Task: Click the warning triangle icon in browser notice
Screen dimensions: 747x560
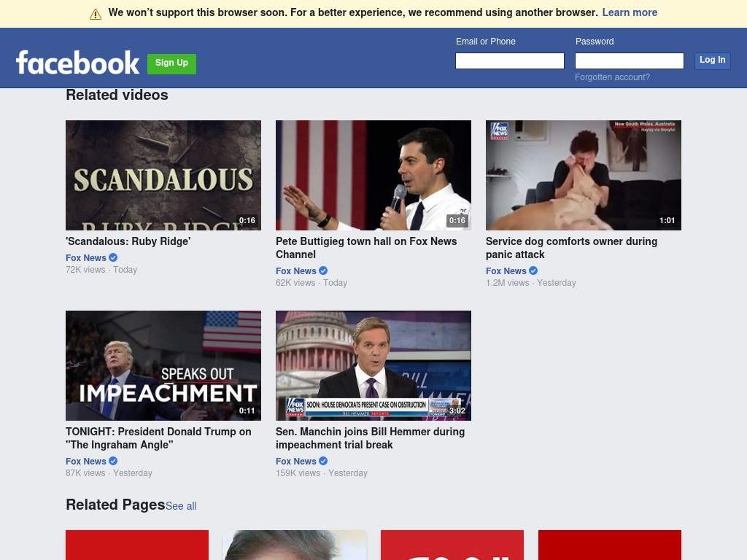Action: (96, 15)
